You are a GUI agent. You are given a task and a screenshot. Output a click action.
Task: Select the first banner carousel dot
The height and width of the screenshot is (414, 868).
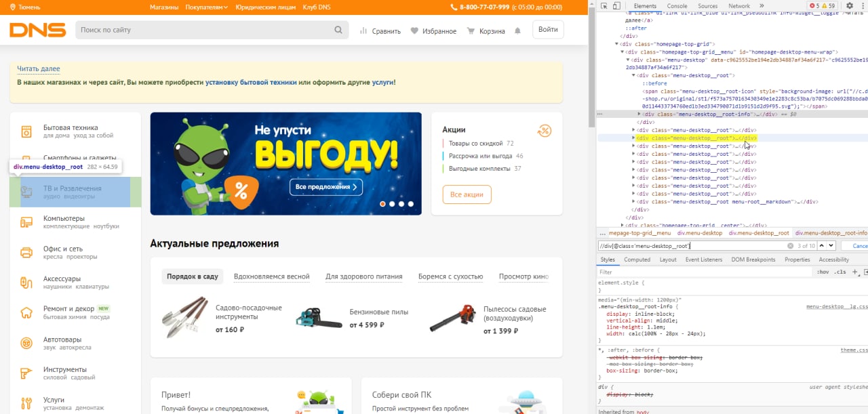383,203
